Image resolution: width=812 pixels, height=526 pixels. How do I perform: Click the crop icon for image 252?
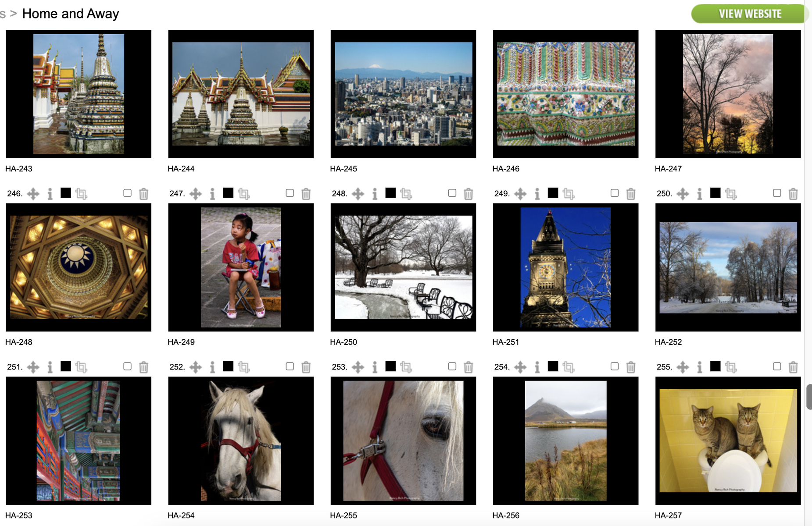244,367
